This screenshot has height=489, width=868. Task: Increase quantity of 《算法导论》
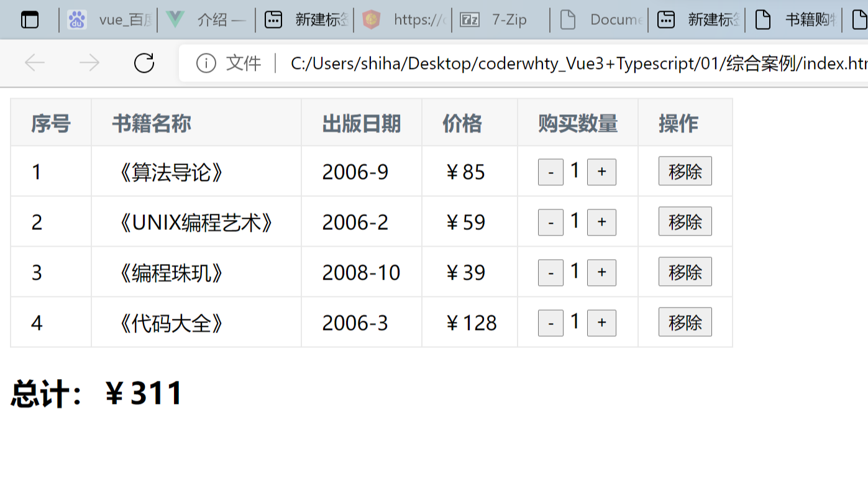tap(601, 172)
